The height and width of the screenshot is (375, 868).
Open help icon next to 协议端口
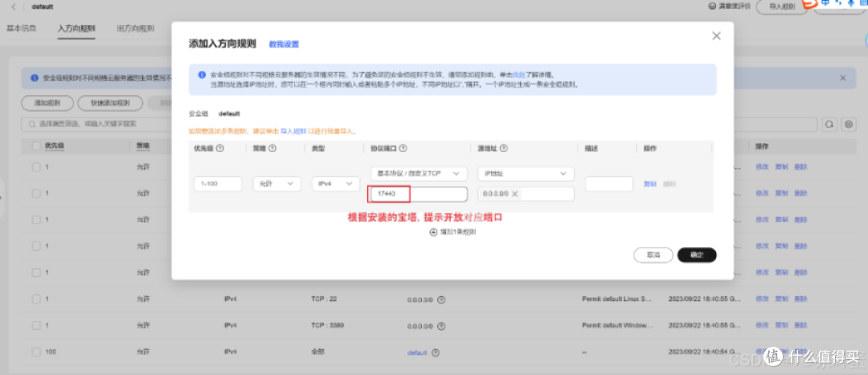coord(403,148)
